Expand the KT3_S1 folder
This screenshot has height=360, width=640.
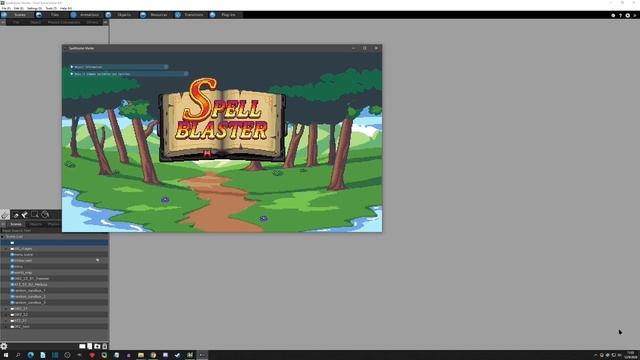tap(6, 321)
